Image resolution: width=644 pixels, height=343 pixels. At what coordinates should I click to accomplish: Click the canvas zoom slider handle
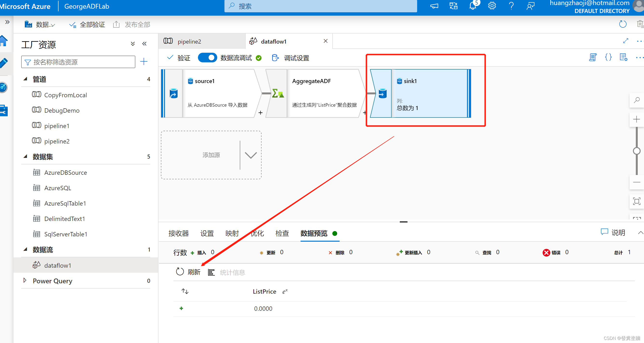pyautogui.click(x=637, y=151)
